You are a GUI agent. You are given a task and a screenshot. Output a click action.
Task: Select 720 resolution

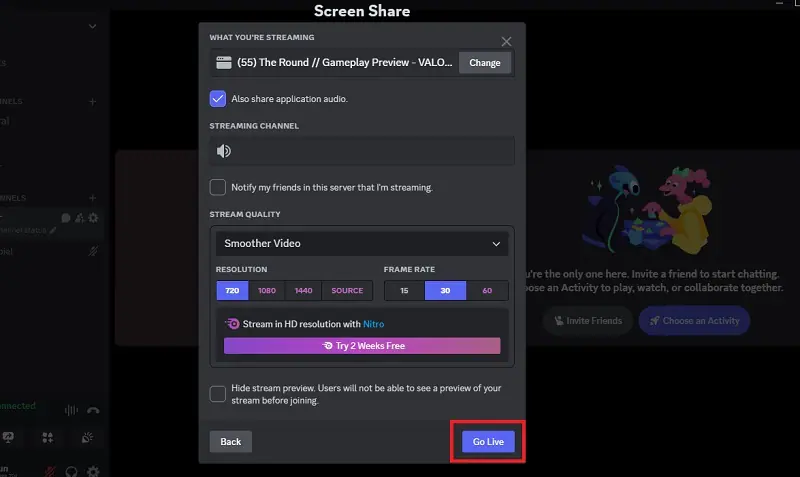[232, 290]
